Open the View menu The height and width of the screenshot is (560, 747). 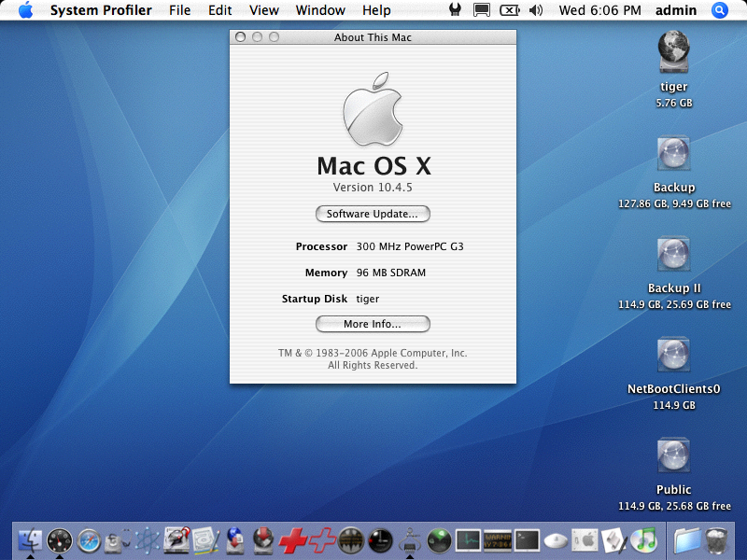264,10
